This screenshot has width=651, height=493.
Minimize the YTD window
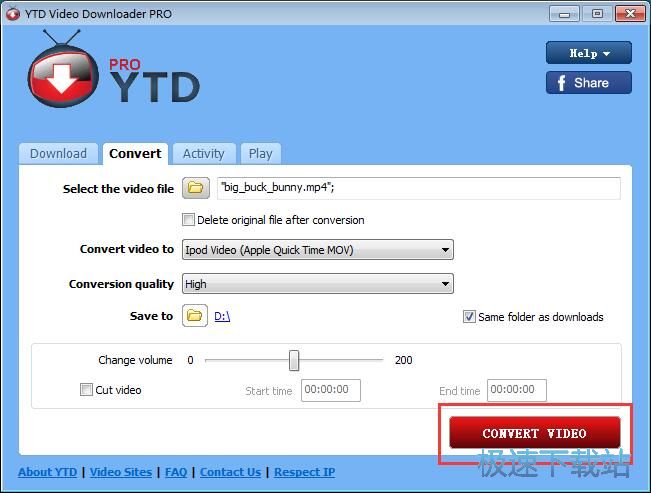click(x=564, y=14)
